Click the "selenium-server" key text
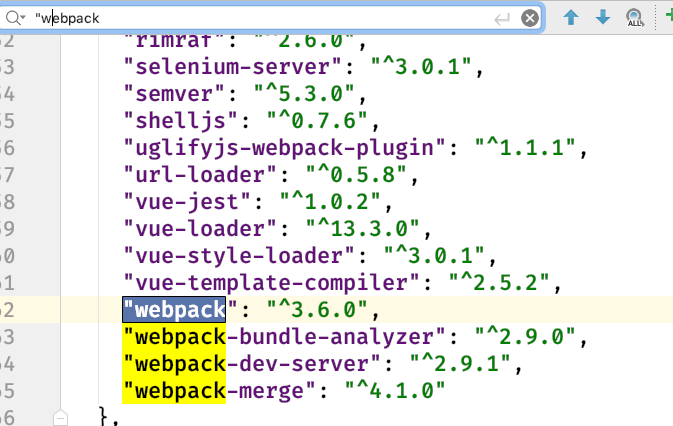Screen dimensions: 673x426 point(233,67)
